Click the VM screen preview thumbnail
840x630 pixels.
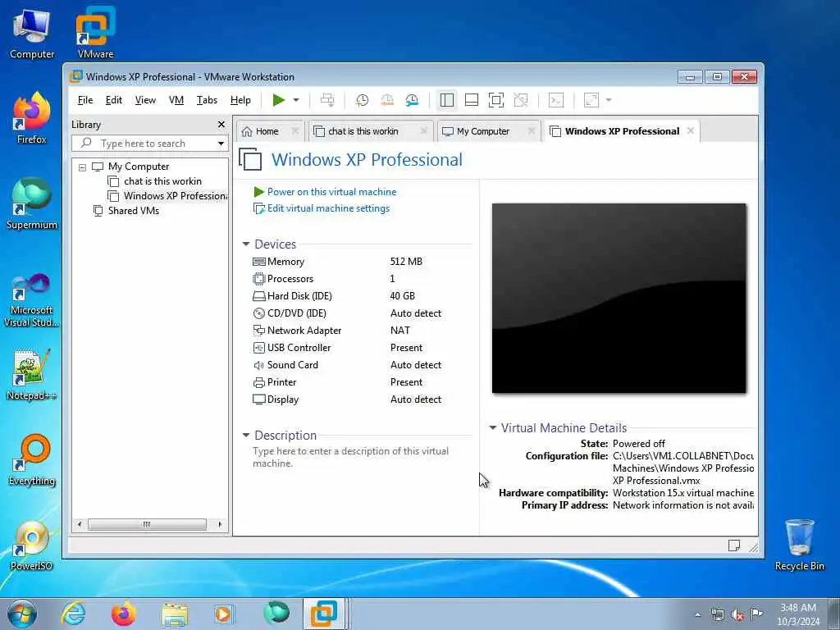click(x=619, y=299)
